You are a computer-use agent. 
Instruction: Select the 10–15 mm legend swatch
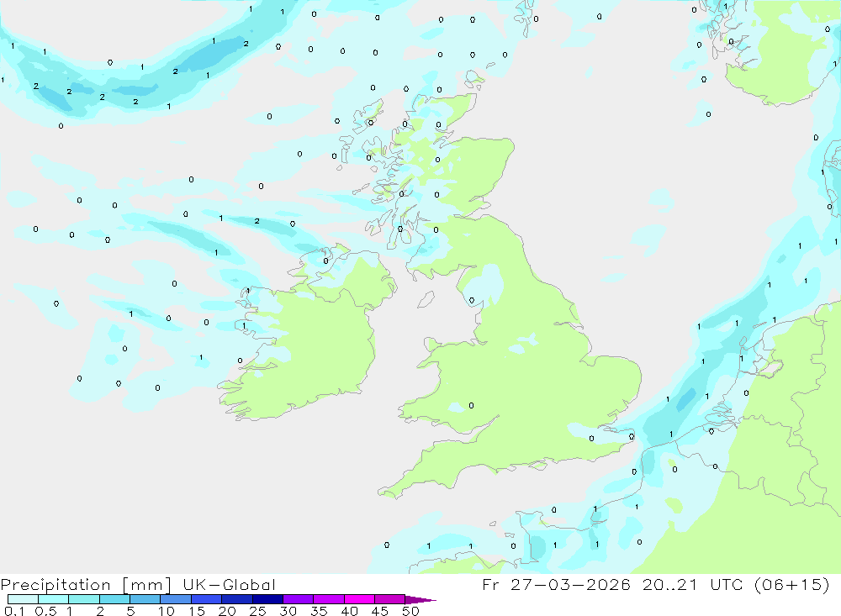(x=176, y=599)
